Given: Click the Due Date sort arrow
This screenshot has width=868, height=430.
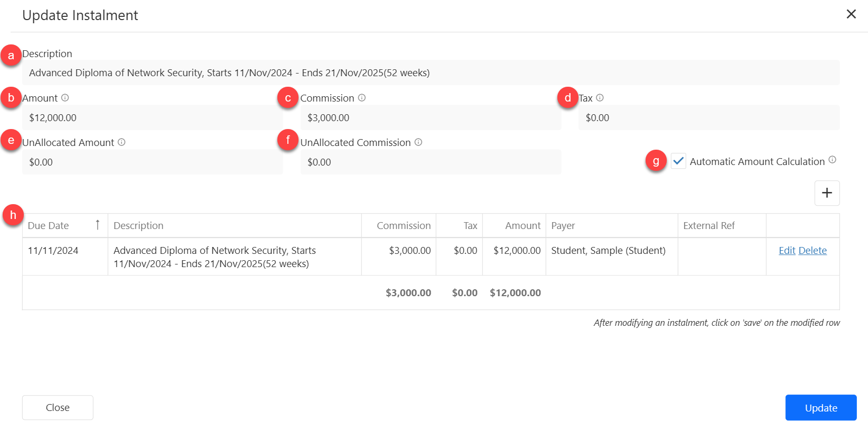Looking at the screenshot, I should point(98,225).
